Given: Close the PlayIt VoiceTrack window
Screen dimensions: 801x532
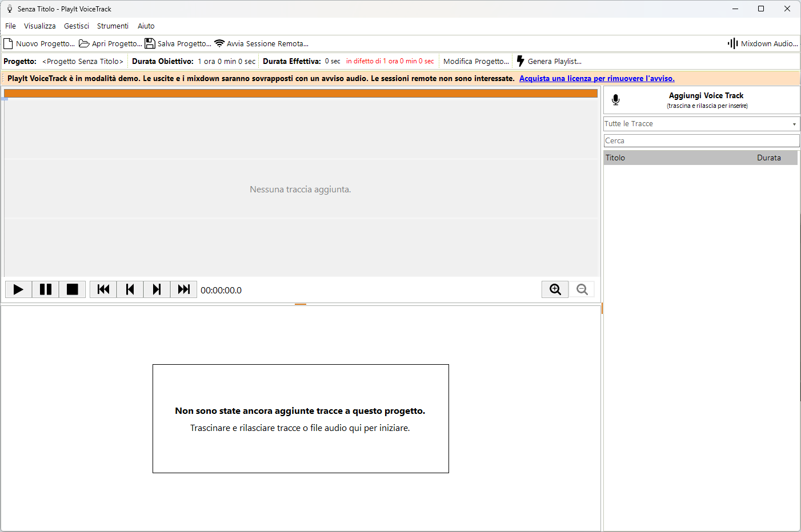Looking at the screenshot, I should coord(787,9).
